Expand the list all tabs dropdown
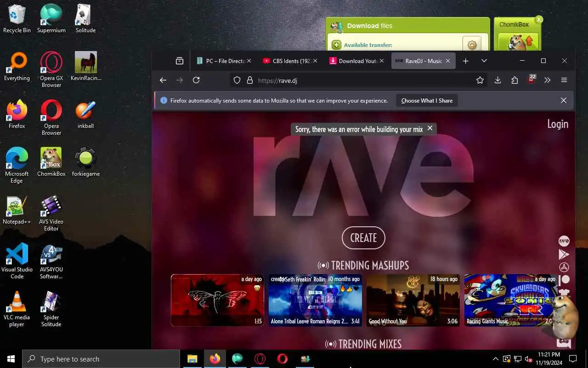This screenshot has height=368, width=588. [x=484, y=61]
